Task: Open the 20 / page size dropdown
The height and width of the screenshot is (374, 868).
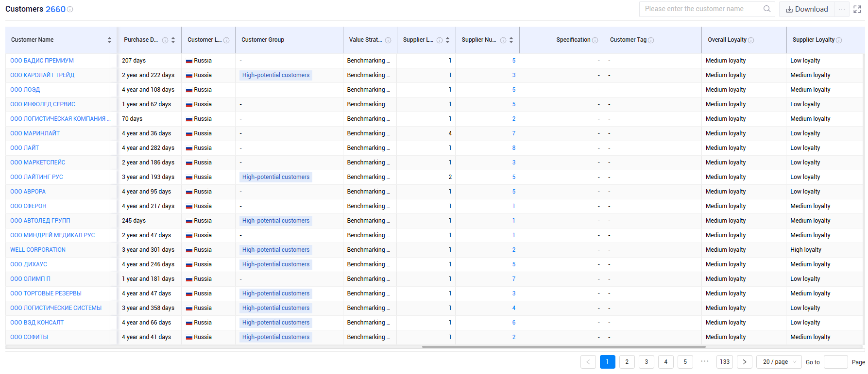Action: pyautogui.click(x=780, y=362)
